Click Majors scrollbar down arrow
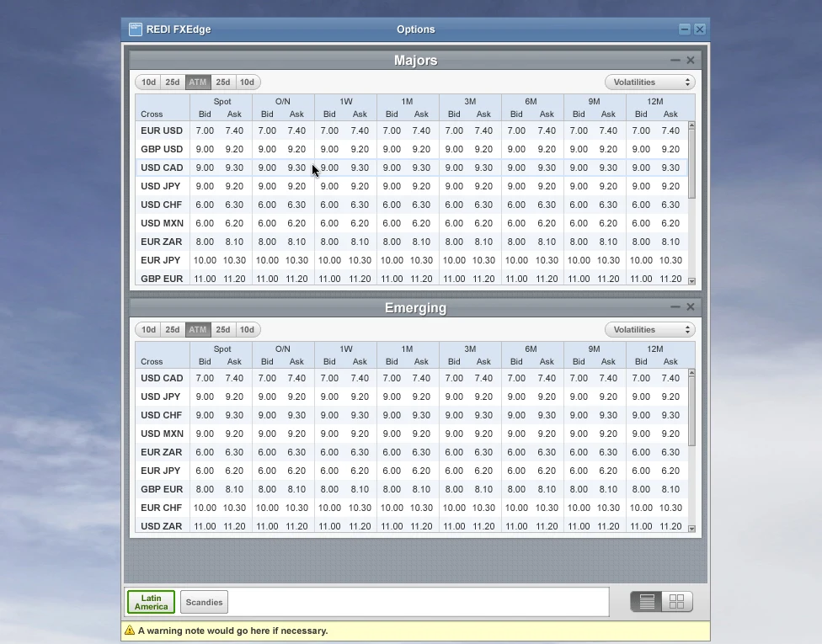This screenshot has height=644, width=822. coord(692,281)
